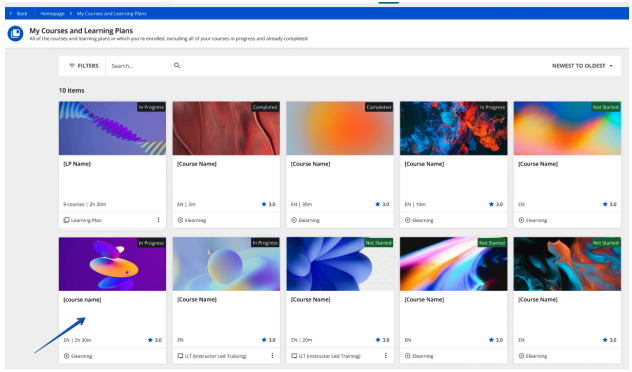The image size is (632, 372).
Task: Open the blue flower petals course thumbnail
Action: 340,264
